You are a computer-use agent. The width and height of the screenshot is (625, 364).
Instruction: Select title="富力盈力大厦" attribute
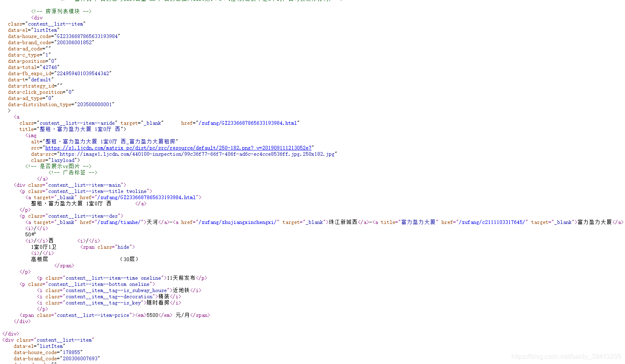pyautogui.click(x=409, y=222)
